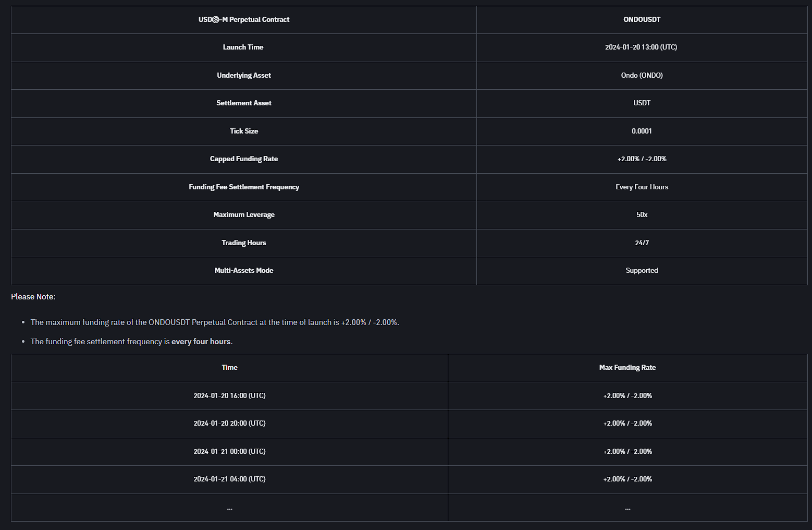Screen dimensions: 812x530
Task: Click the Settlement Asset label
Action: coord(243,103)
